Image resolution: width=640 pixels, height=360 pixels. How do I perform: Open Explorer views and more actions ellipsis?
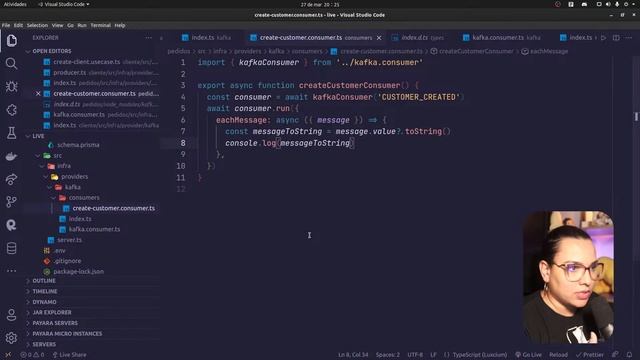pos(149,38)
